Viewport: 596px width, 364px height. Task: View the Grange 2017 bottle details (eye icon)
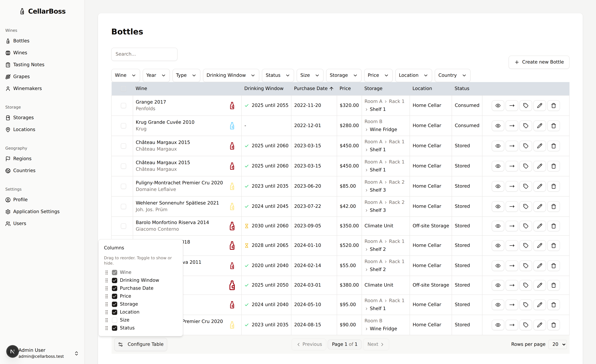click(x=498, y=105)
